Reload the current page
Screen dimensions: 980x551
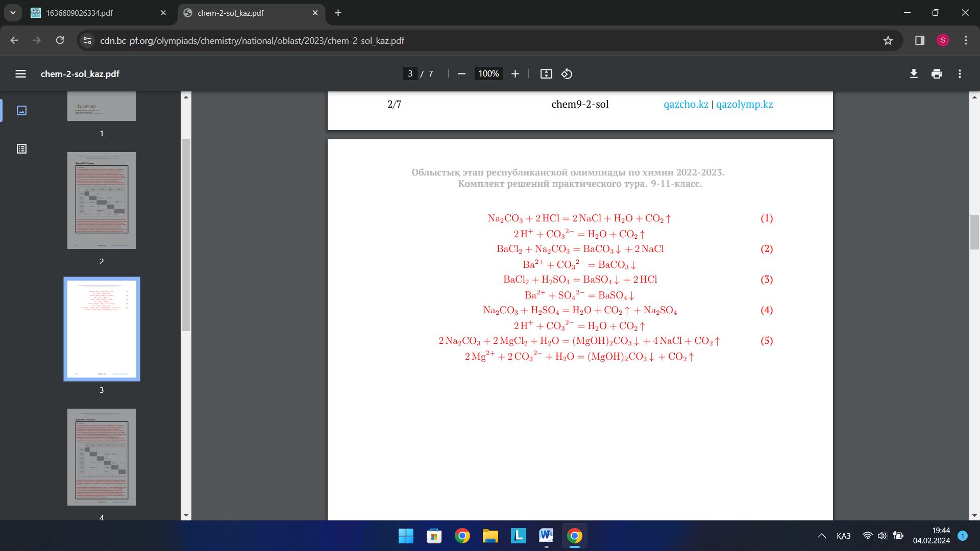coord(60,40)
